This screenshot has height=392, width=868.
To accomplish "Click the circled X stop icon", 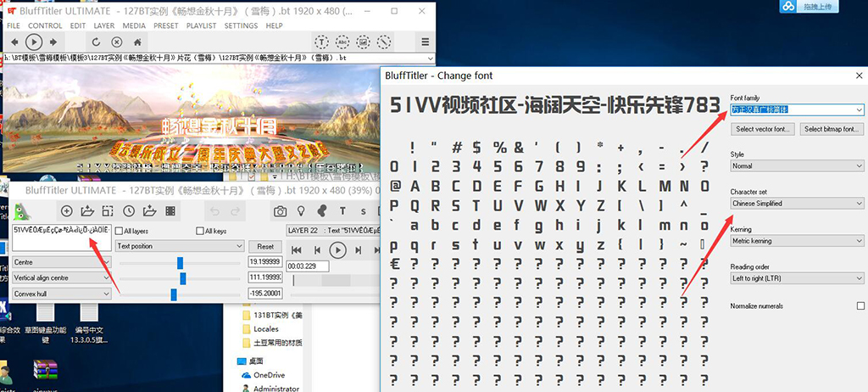I will (117, 42).
